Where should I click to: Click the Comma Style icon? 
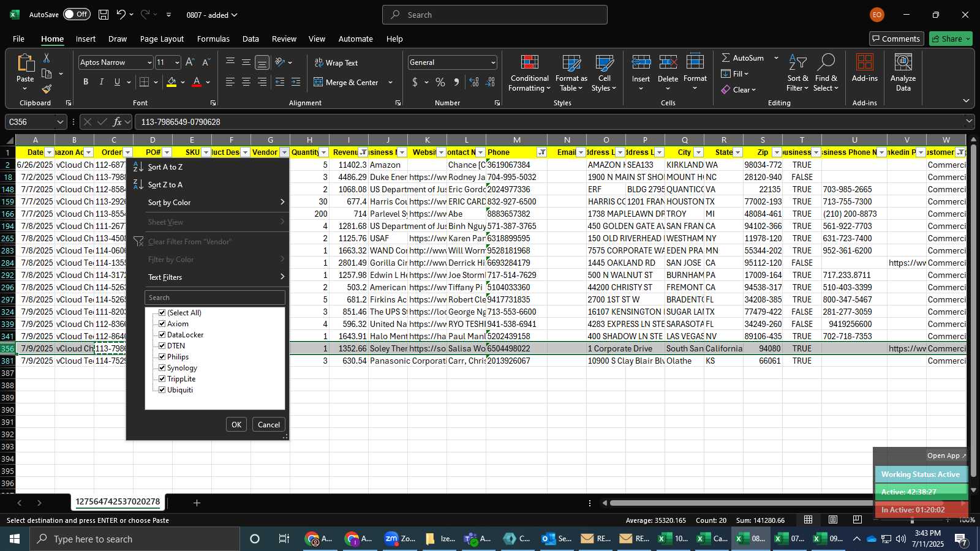point(456,82)
